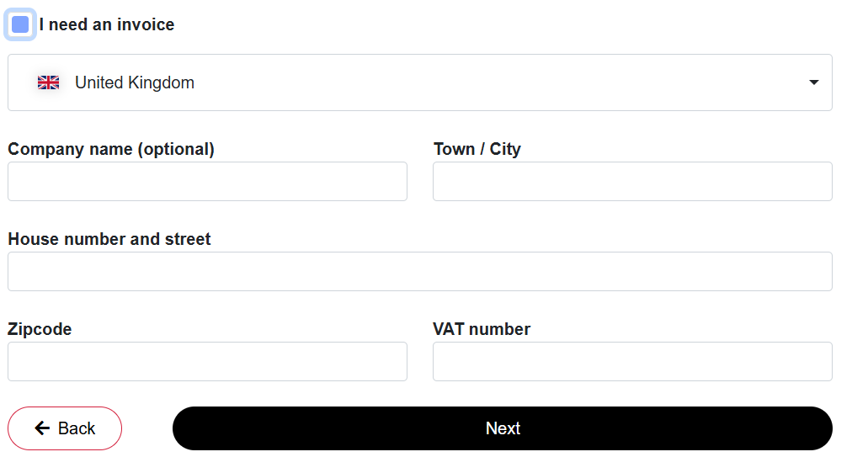Viewport: 868px width, 473px height.
Task: Click the 'I need an invoice' label text
Action: (107, 24)
